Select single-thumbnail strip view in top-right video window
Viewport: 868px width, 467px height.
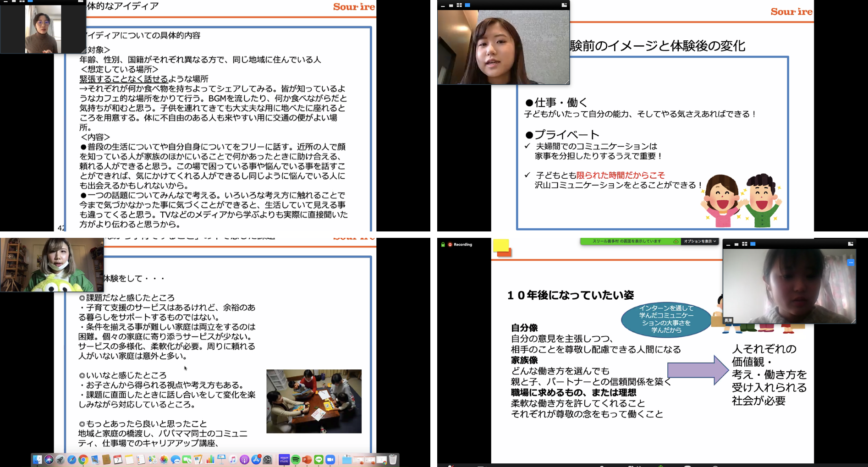click(x=451, y=5)
